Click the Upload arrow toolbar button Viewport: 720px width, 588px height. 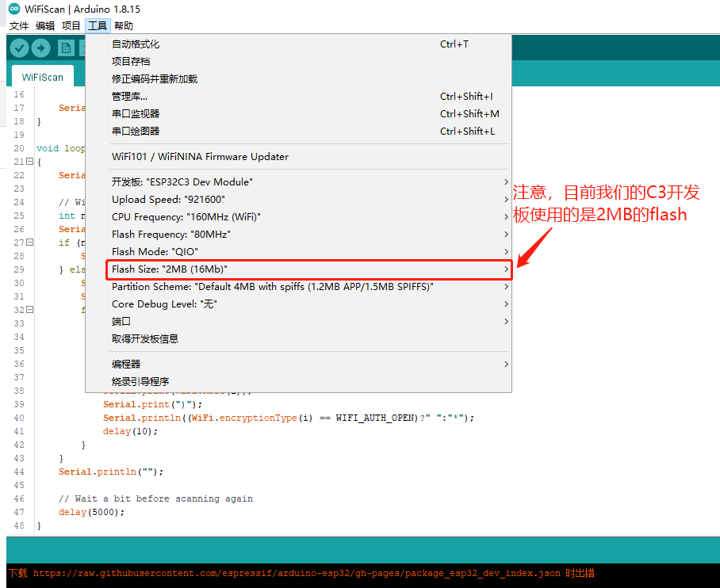coord(41,48)
